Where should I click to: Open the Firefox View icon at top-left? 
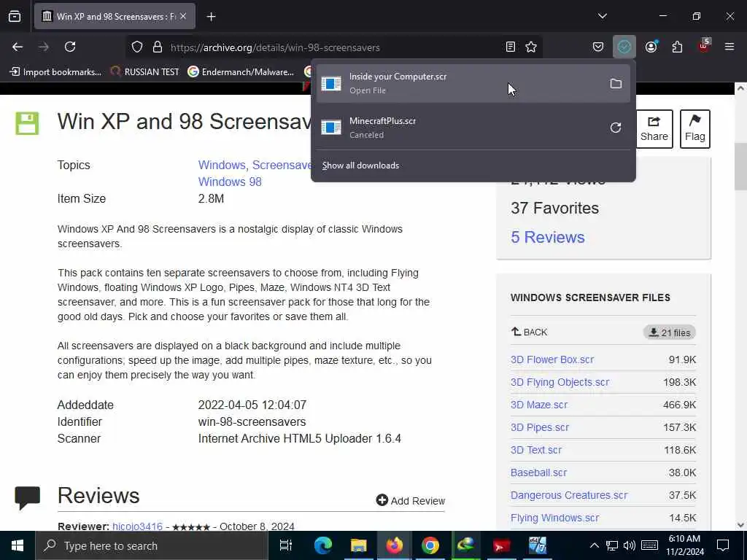point(15,17)
